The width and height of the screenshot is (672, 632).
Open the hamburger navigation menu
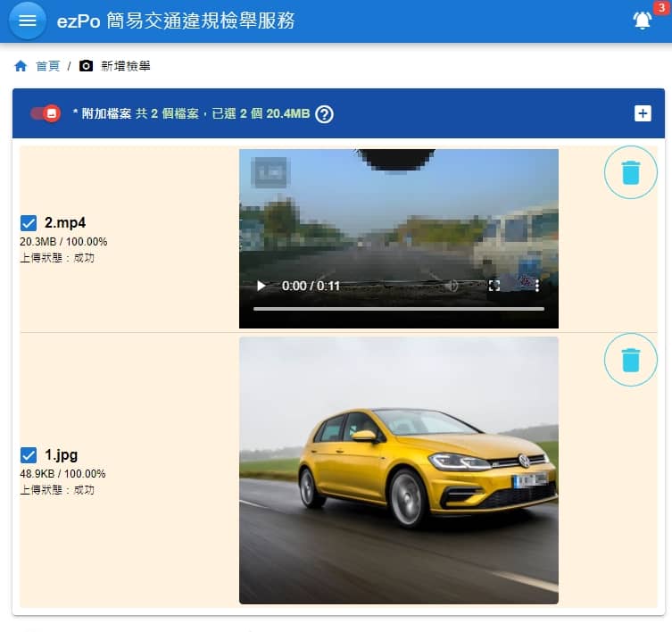pyautogui.click(x=28, y=21)
